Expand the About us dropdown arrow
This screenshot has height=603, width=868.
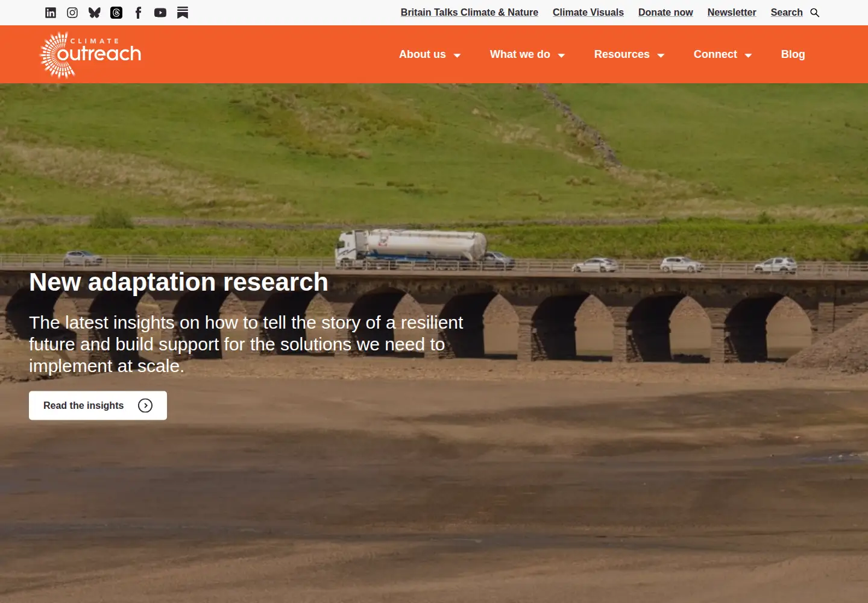[457, 55]
